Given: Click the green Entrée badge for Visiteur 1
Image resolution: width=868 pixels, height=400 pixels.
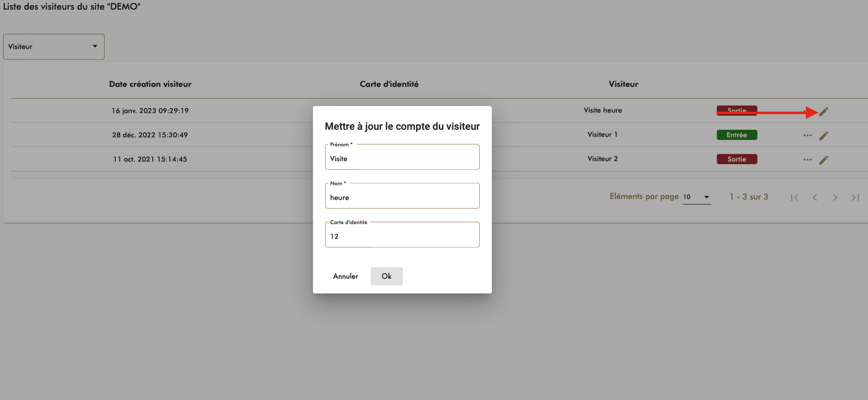Looking at the screenshot, I should coord(737,135).
